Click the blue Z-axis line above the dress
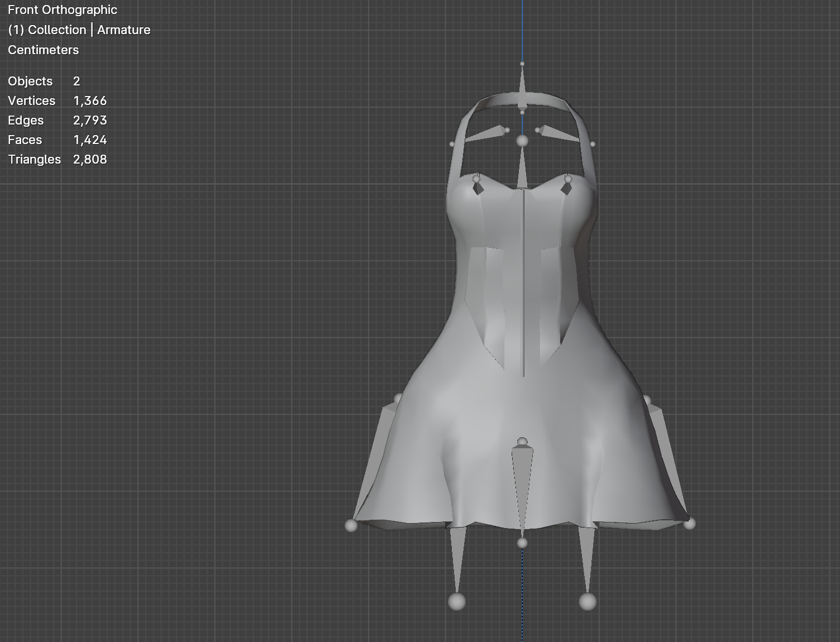This screenshot has height=642, width=840. coord(523,28)
